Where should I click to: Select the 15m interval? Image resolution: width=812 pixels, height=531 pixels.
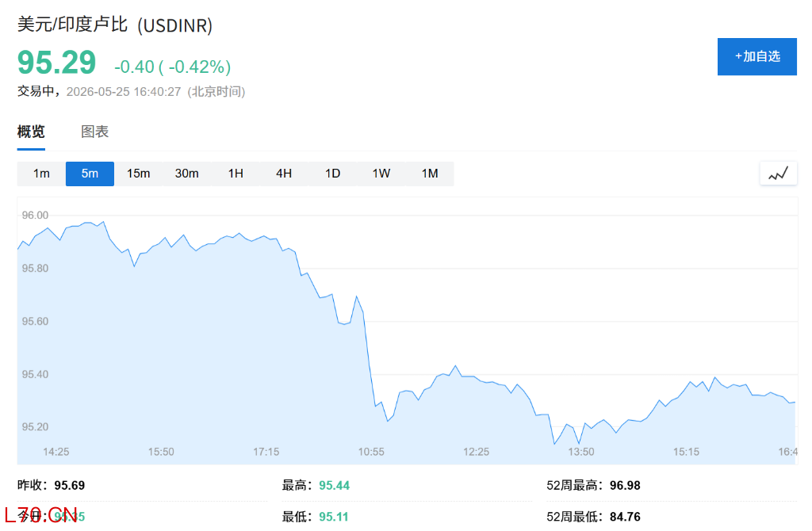pyautogui.click(x=138, y=174)
